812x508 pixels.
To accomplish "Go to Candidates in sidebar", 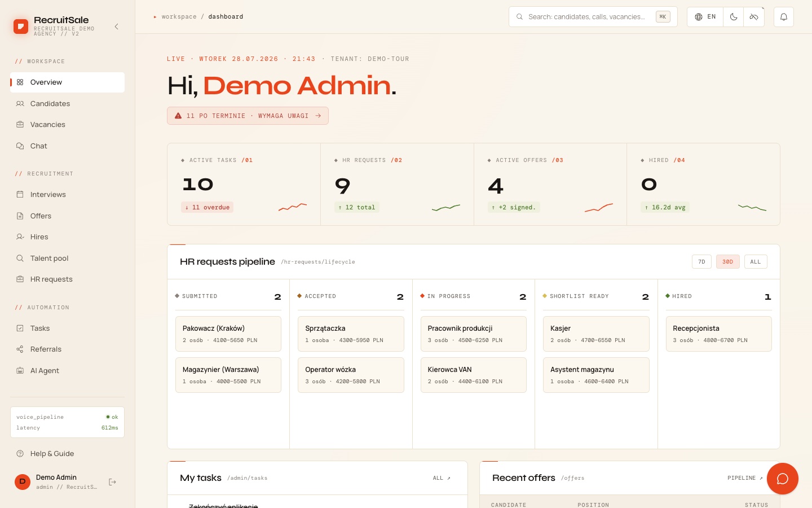I will (x=67, y=104).
